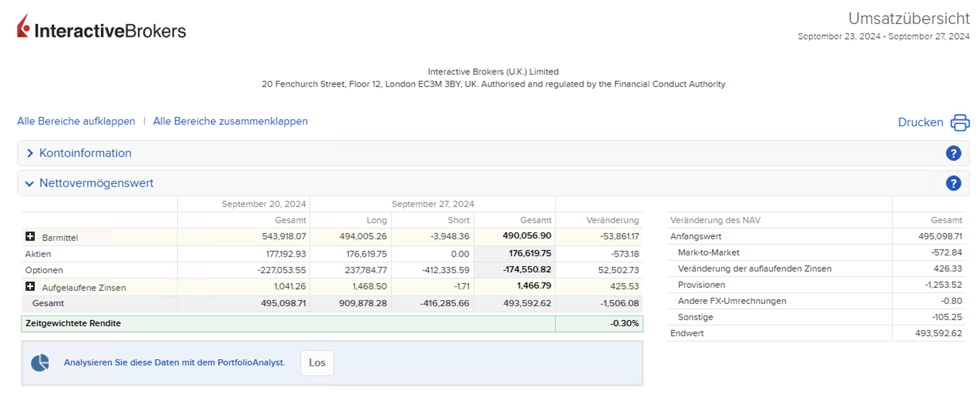Expand the Aufgelaufene Zinsen plus icon

click(30, 287)
